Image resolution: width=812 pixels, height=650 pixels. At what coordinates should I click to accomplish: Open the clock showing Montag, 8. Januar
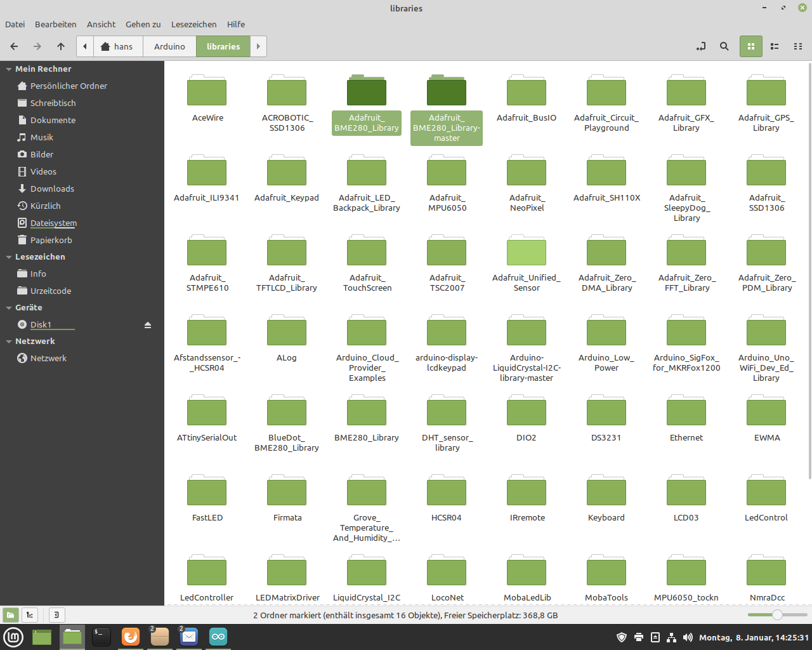pyautogui.click(x=754, y=637)
